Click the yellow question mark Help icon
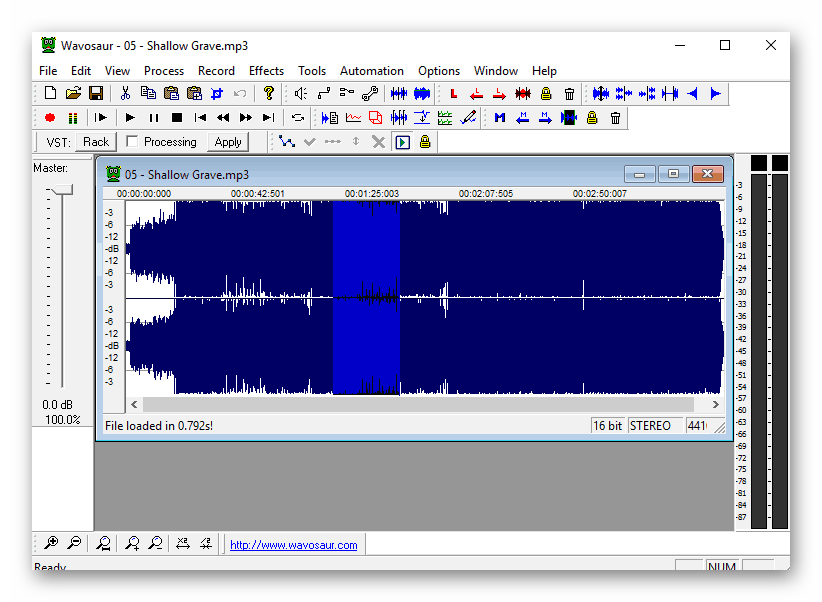The height and width of the screenshot is (602, 822). click(269, 94)
